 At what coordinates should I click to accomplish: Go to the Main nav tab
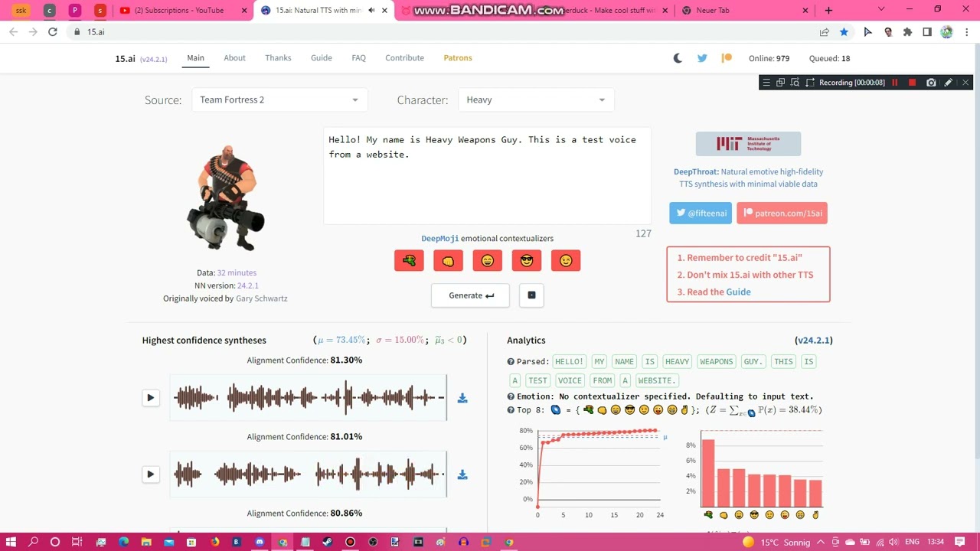coord(195,58)
